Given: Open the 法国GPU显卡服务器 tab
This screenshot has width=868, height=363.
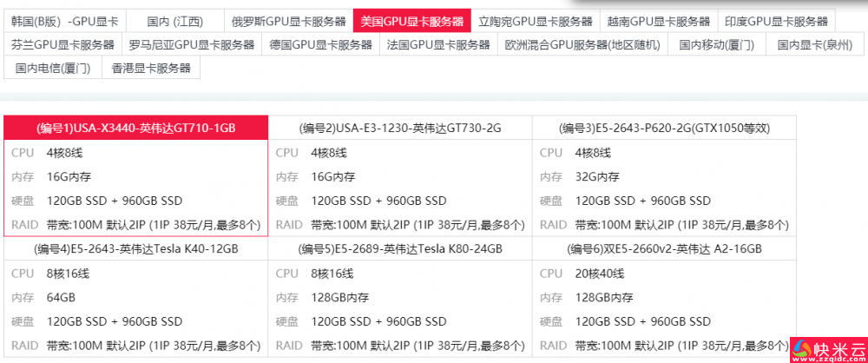Looking at the screenshot, I should [438, 45].
